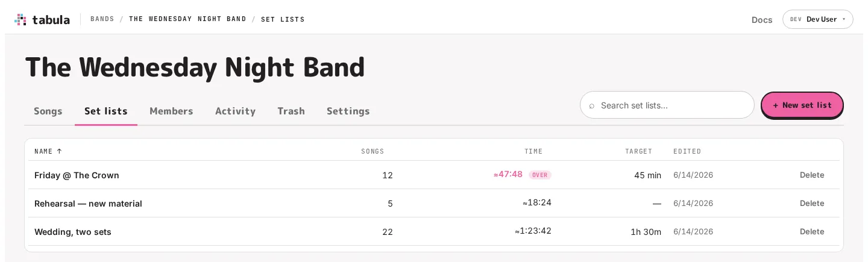The image size is (868, 262).
Task: Delete the Wedding, two sets list
Action: [812, 232]
